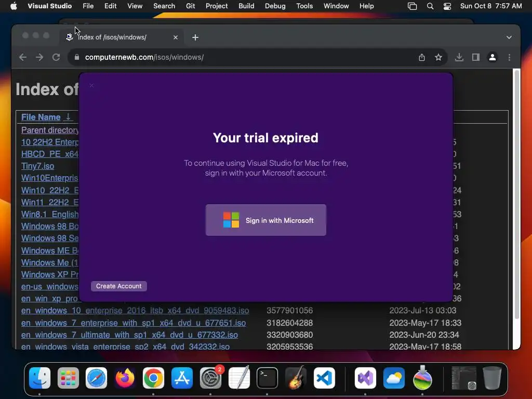Image resolution: width=532 pixels, height=399 pixels.
Task: Open Launchpad from the Dock
Action: click(68, 378)
